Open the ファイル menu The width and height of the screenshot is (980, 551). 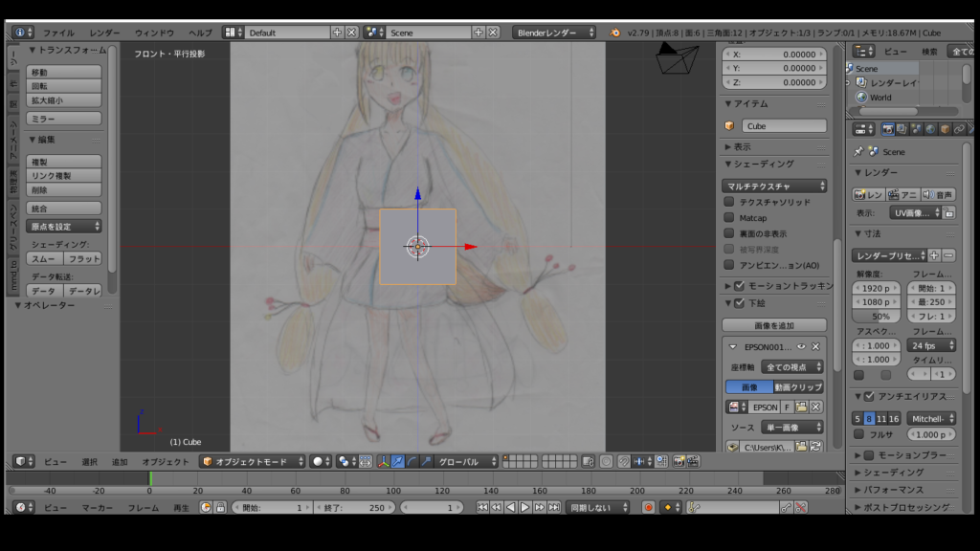tap(58, 33)
